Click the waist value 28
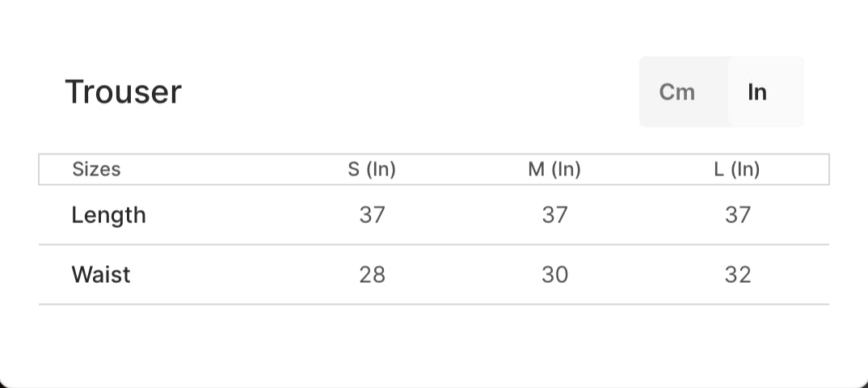868x388 pixels. coord(372,275)
